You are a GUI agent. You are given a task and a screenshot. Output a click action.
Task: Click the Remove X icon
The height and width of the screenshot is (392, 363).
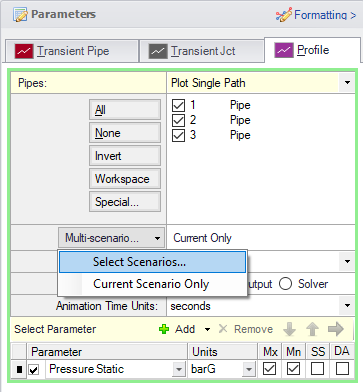223,329
